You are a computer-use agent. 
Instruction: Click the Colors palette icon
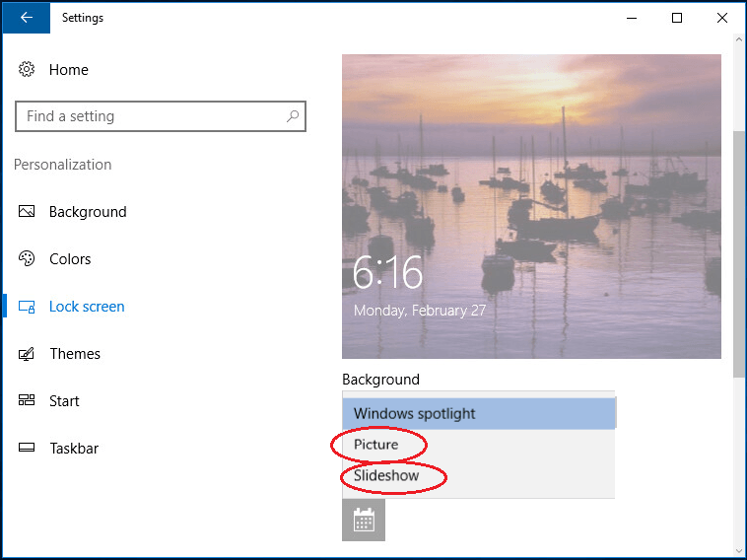click(27, 258)
